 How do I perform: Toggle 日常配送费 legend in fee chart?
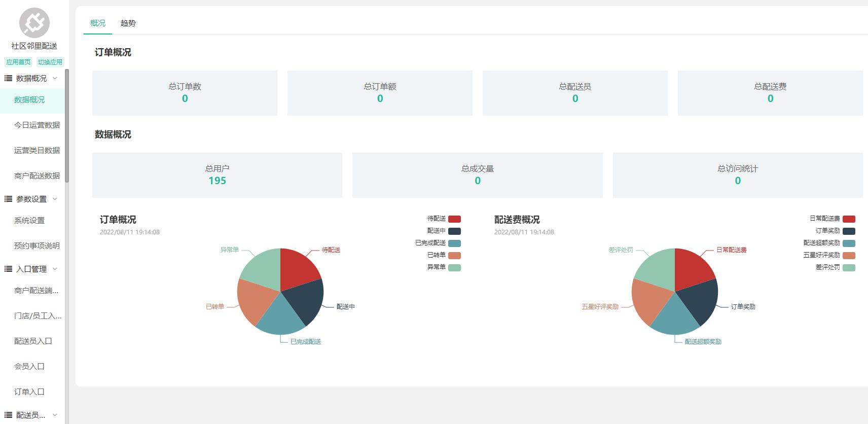coord(848,219)
